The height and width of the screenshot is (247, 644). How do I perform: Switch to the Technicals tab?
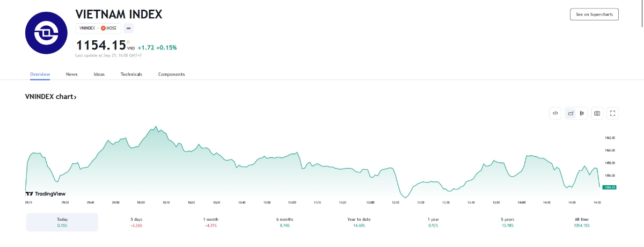click(x=131, y=74)
